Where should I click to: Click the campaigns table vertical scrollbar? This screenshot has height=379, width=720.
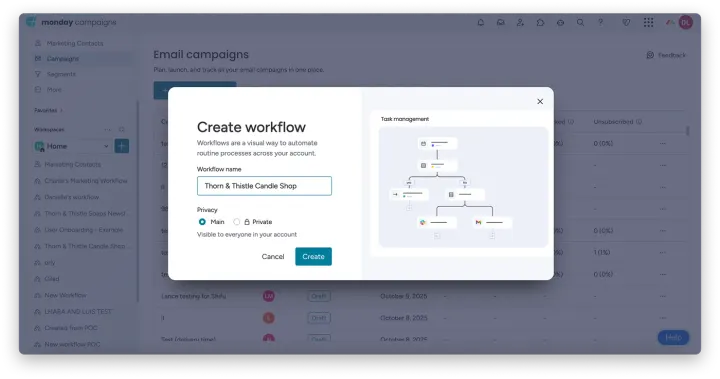point(687,131)
